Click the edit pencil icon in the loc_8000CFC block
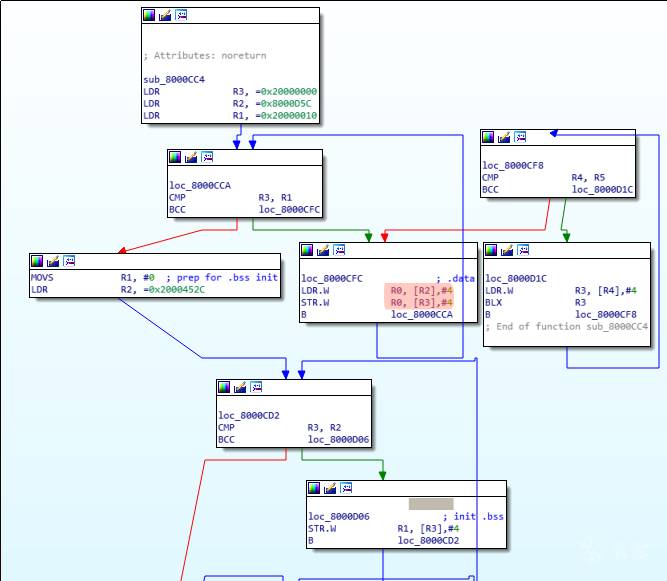This screenshot has height=581, width=667. click(323, 250)
